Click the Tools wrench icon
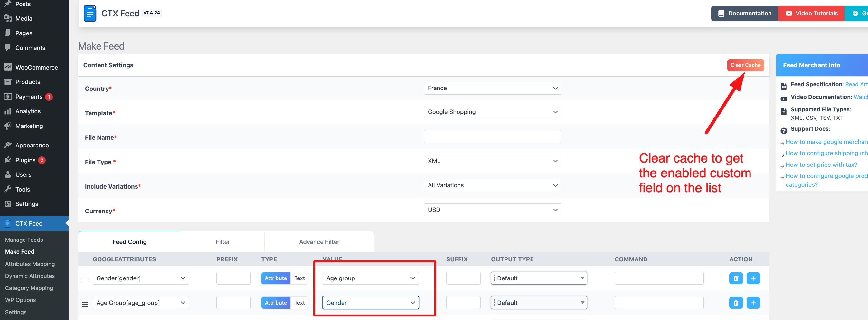This screenshot has height=320, width=868. [x=8, y=189]
